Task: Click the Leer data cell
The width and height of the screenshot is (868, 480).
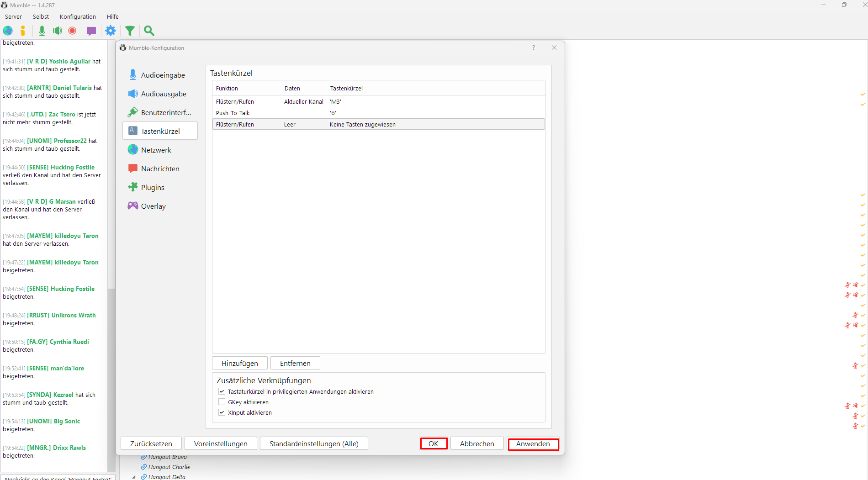Action: pos(290,125)
